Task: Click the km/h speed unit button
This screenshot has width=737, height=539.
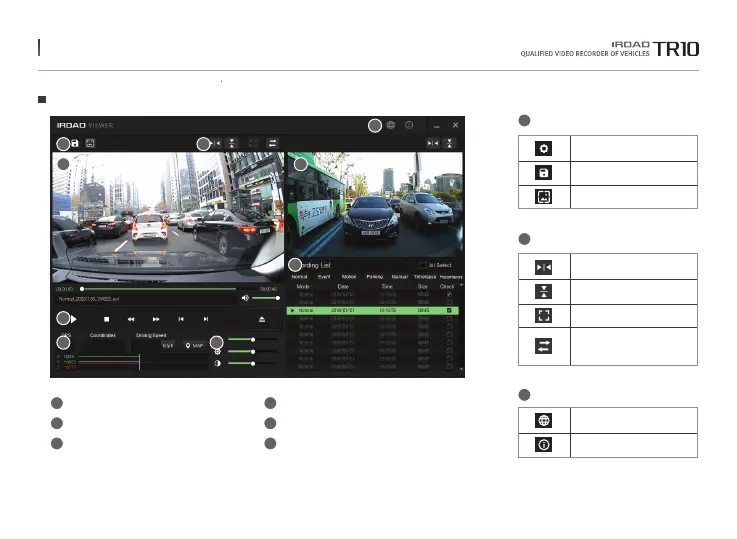Action: coord(168,345)
